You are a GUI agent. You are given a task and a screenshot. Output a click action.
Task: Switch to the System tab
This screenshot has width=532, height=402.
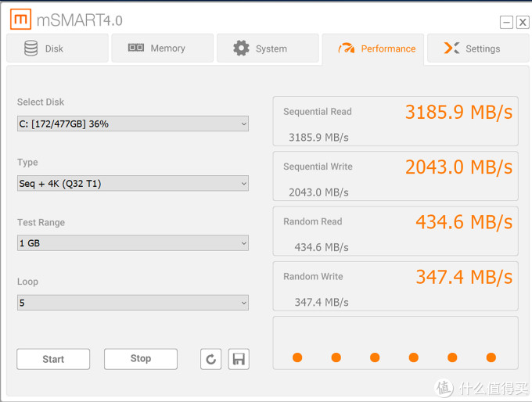[268, 48]
